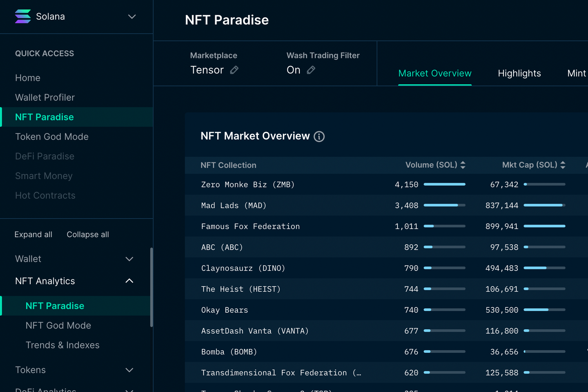
Task: Expand the Tokens sidebar group
Action: pos(129,370)
